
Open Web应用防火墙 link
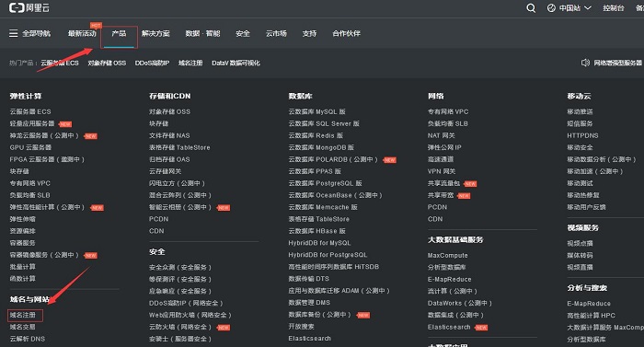(190, 315)
